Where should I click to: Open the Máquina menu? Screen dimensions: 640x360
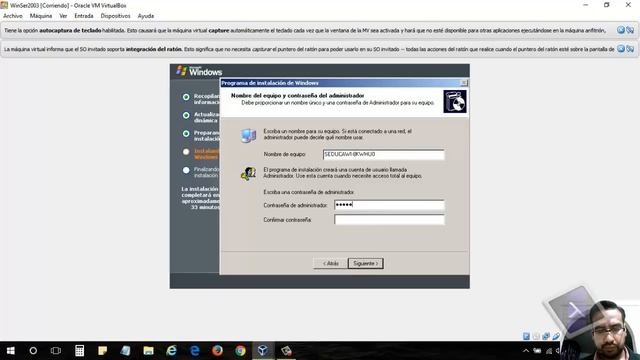[41, 16]
